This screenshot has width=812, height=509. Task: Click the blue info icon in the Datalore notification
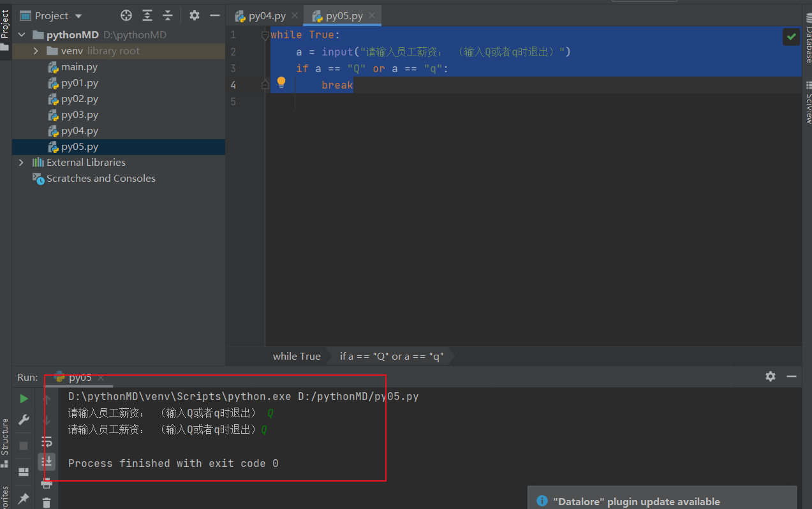click(542, 501)
